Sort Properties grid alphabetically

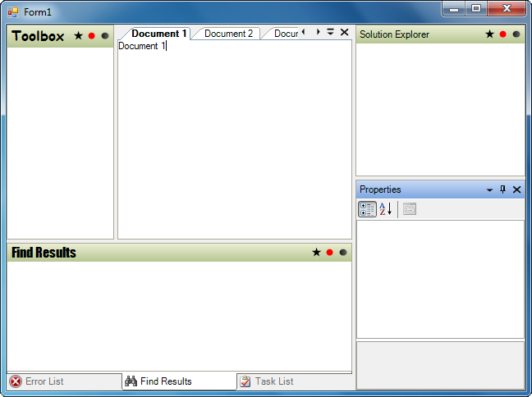coord(386,209)
